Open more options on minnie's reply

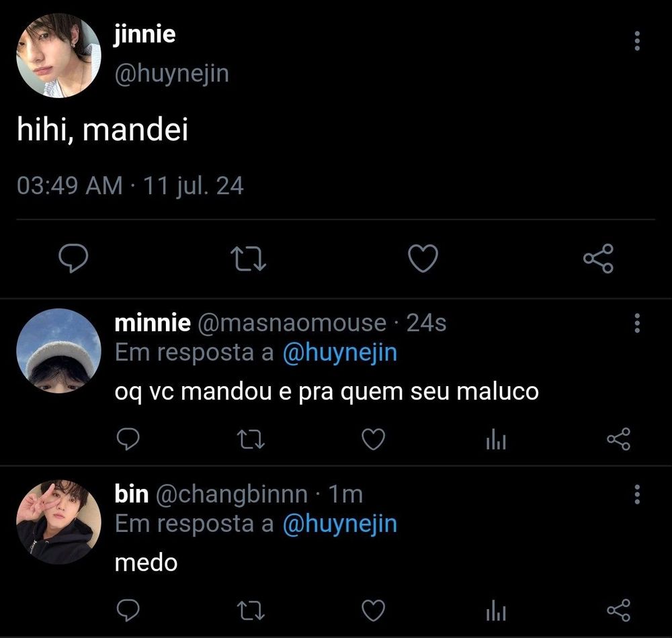click(x=637, y=323)
